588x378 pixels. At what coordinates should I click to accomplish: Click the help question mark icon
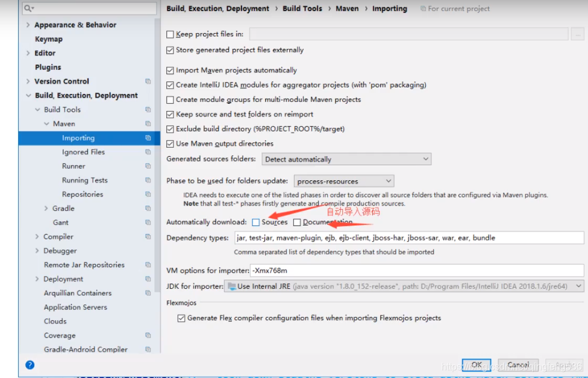click(30, 365)
